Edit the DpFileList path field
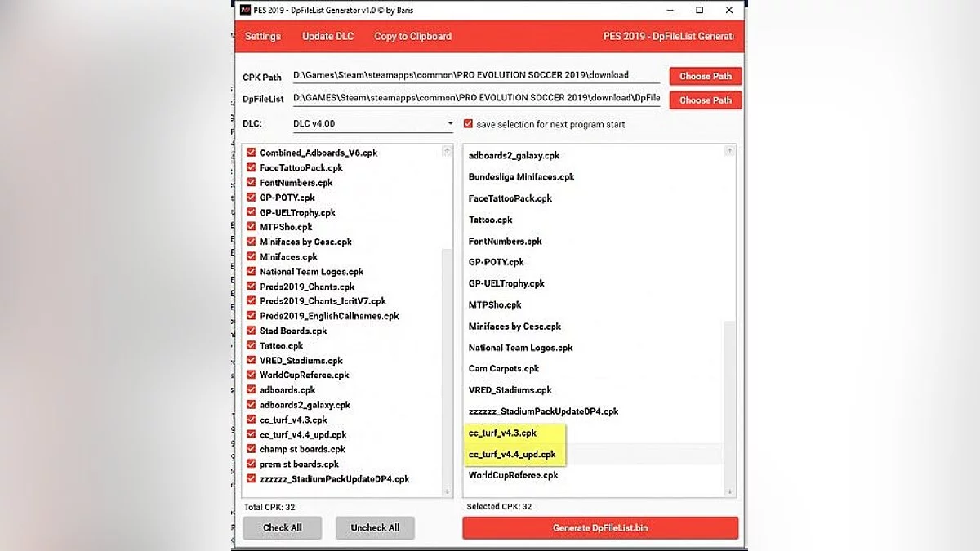Viewport: 980px width, 551px height. (476, 98)
